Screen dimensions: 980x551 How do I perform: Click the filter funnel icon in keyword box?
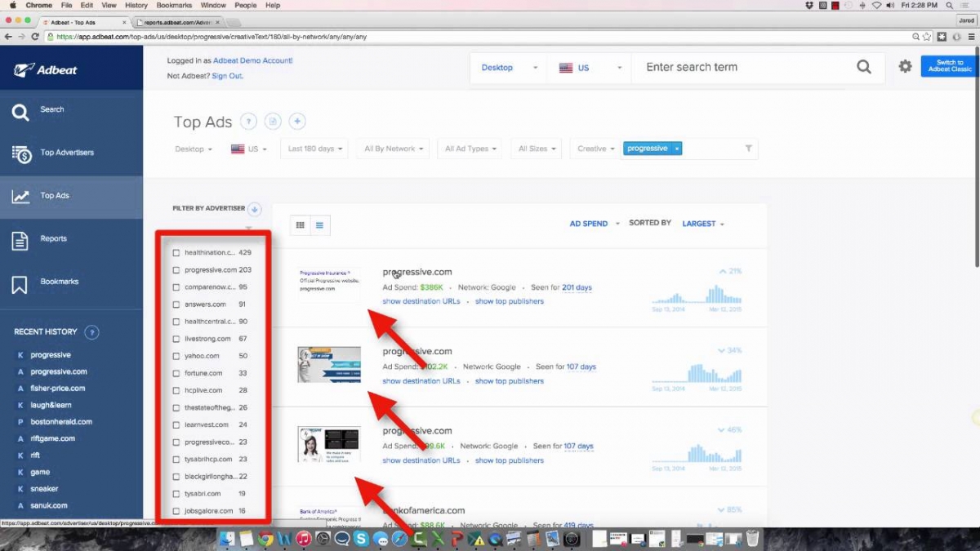pyautogui.click(x=748, y=149)
